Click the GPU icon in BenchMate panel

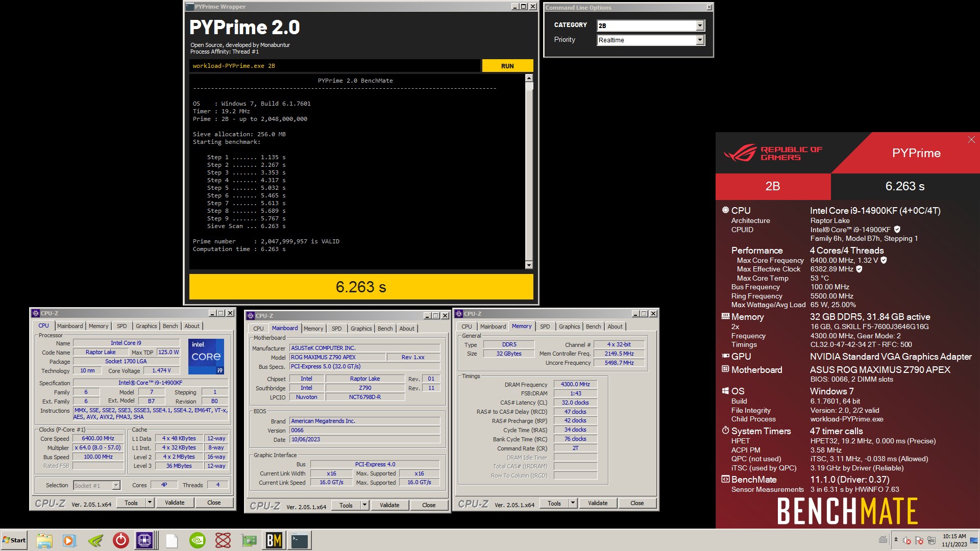pos(725,356)
